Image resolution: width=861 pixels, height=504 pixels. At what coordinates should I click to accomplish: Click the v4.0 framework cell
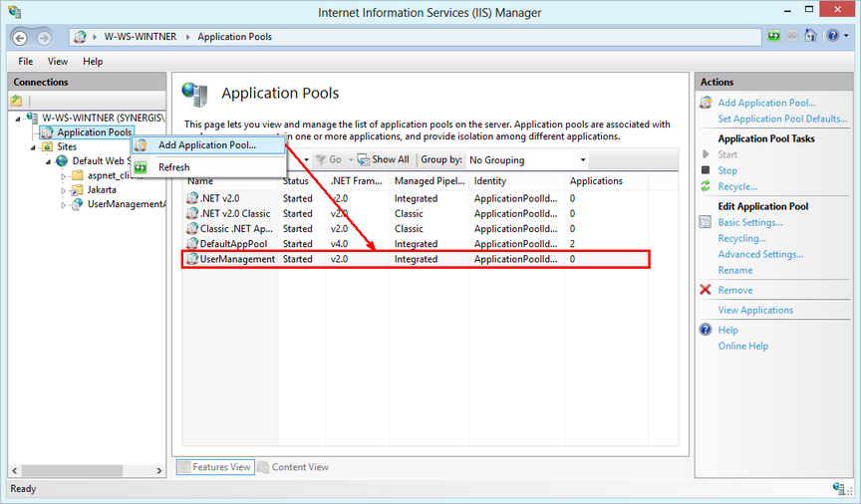pyautogui.click(x=339, y=243)
